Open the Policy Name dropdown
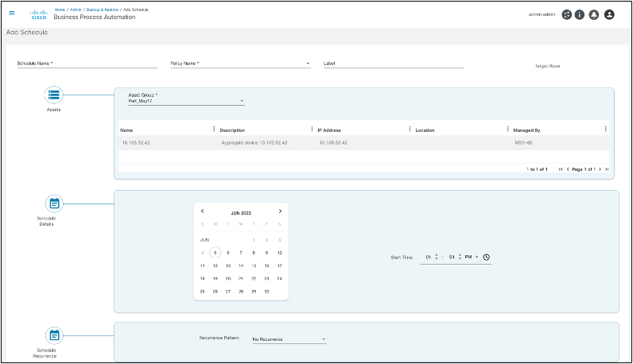Screen dimensions: 633x364 click(240, 64)
